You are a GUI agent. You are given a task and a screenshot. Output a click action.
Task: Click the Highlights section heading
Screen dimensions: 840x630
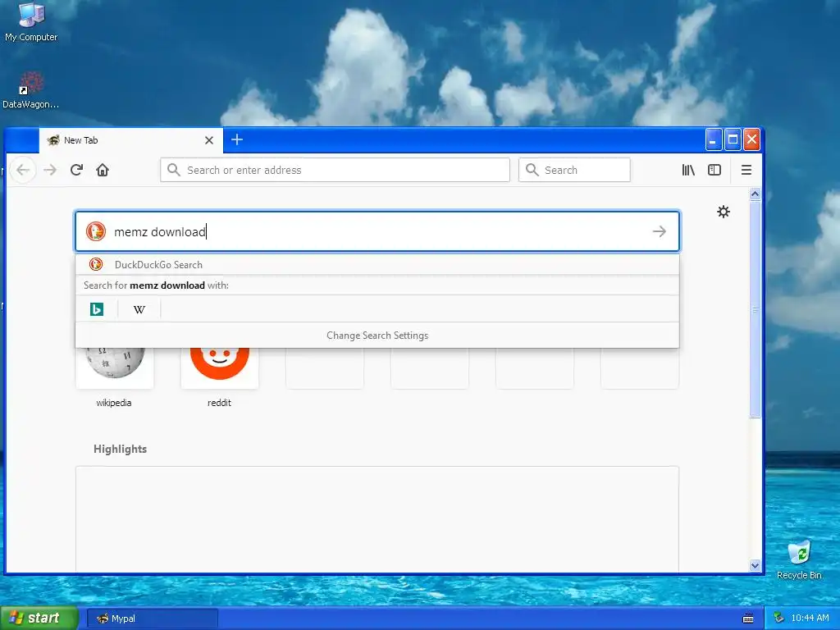(120, 449)
